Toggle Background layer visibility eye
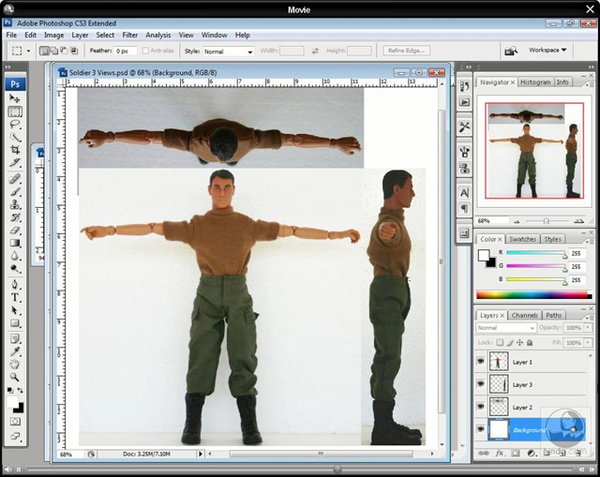 [481, 429]
